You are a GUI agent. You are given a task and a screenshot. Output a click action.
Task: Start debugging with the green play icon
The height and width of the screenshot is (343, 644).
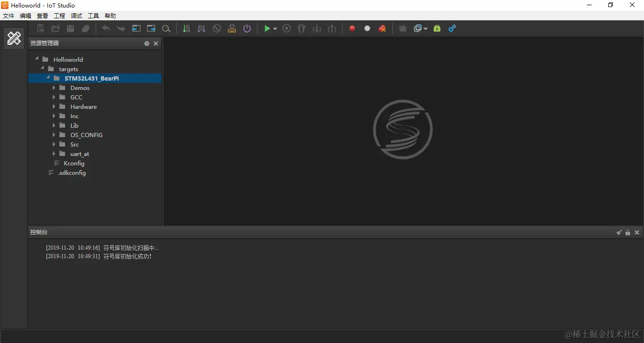click(267, 28)
